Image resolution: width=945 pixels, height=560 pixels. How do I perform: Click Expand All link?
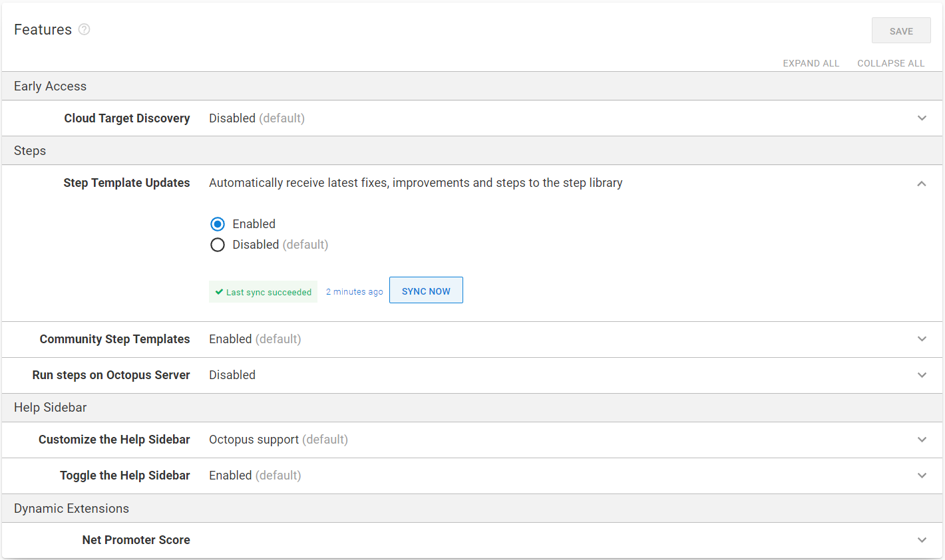(x=811, y=63)
